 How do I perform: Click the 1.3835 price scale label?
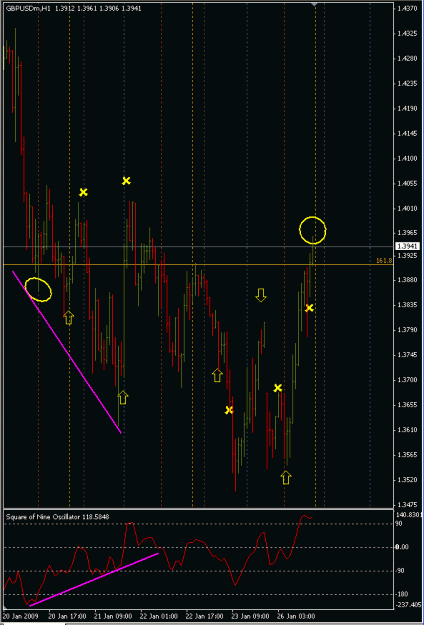tap(406, 305)
